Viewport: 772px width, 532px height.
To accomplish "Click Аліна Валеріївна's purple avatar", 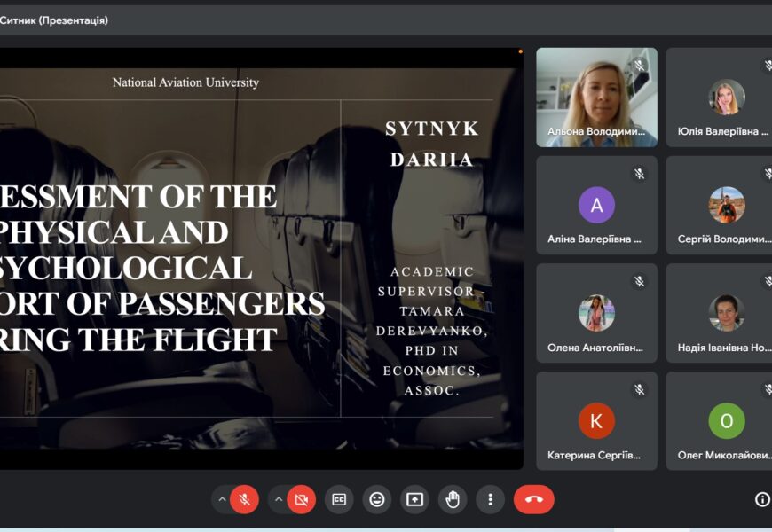I will (596, 206).
